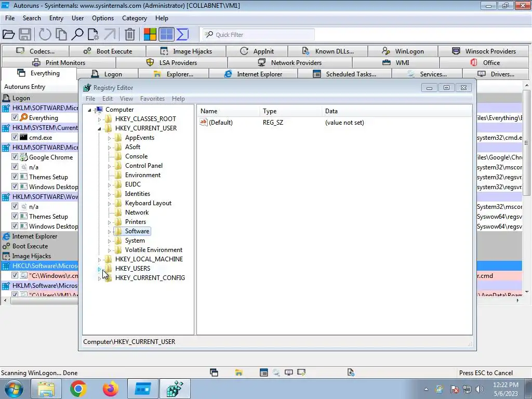Click the volume speaker tray icon
Screen dimensions: 532x399
(x=480, y=389)
